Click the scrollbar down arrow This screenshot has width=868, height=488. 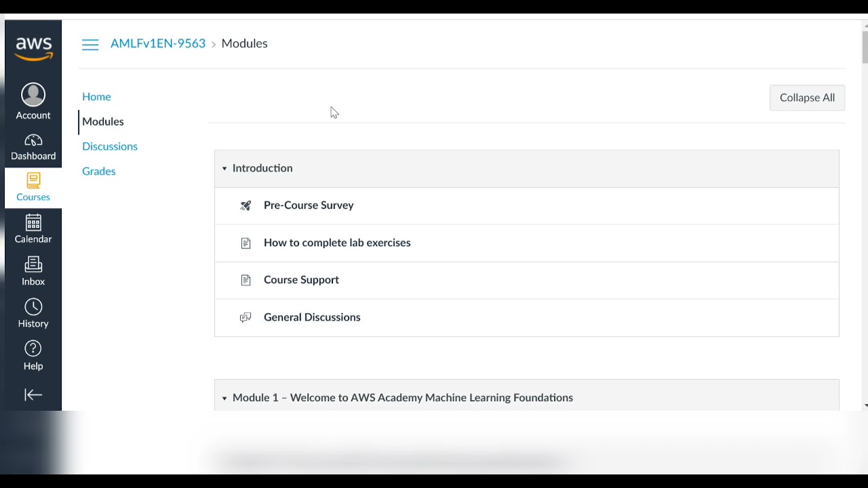(865, 405)
